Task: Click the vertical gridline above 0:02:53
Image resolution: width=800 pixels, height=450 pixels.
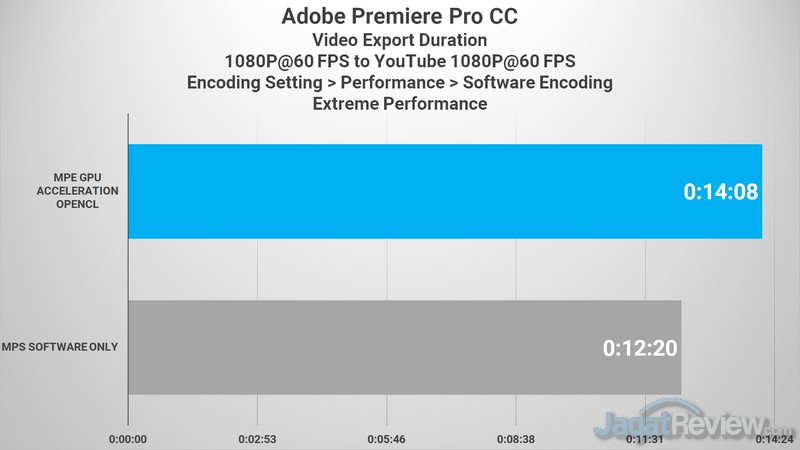Action: (258, 270)
